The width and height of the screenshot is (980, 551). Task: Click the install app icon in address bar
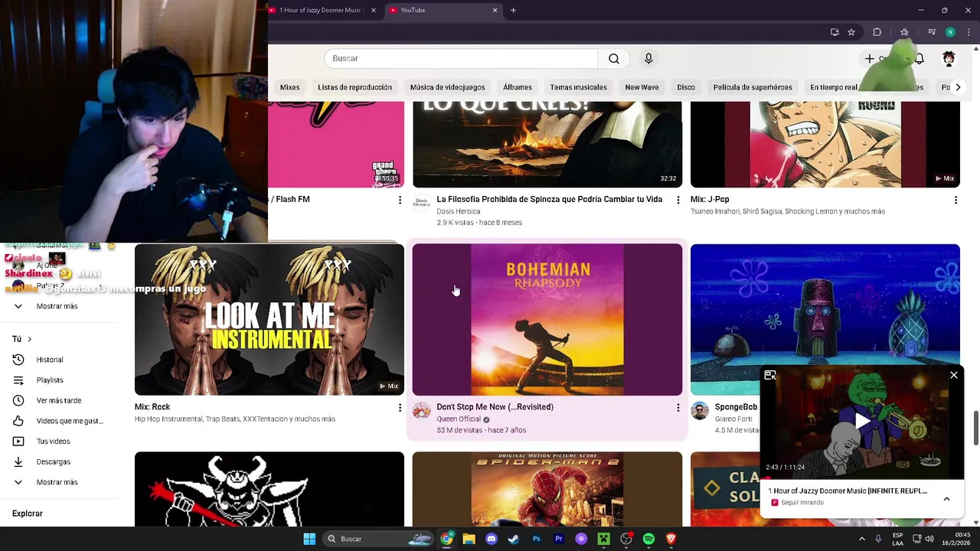pos(835,32)
